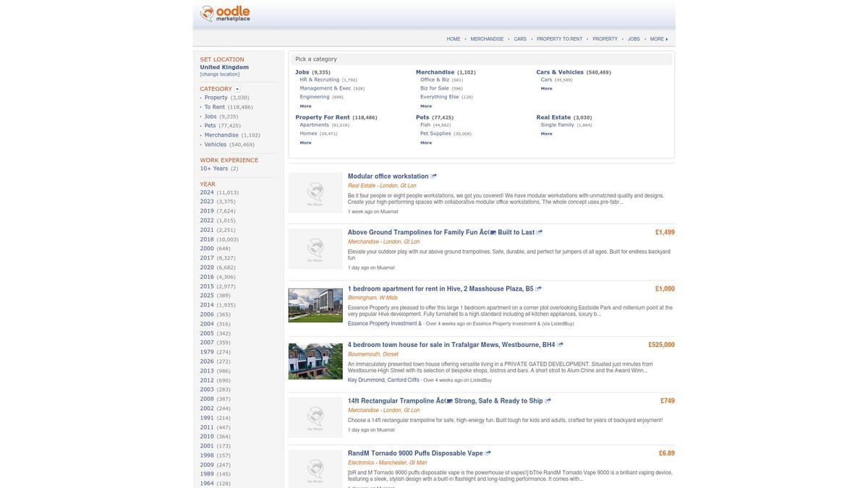Viewport: 868px width, 488px height.
Task: Filter by year 2019
Action: (x=207, y=211)
